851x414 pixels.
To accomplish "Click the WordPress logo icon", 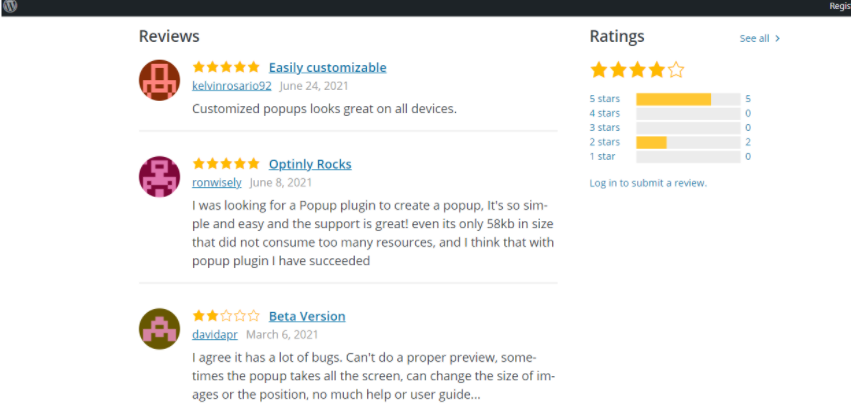I will tap(10, 7).
